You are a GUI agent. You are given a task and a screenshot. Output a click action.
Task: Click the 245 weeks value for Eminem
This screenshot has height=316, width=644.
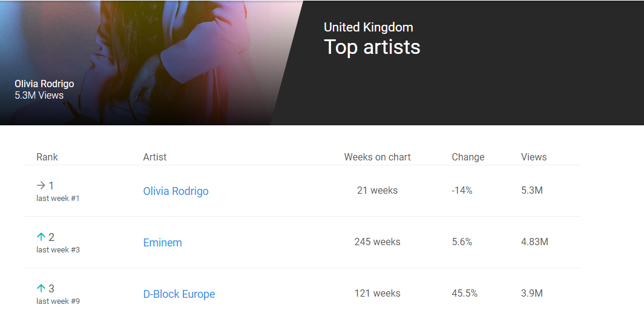[378, 242]
